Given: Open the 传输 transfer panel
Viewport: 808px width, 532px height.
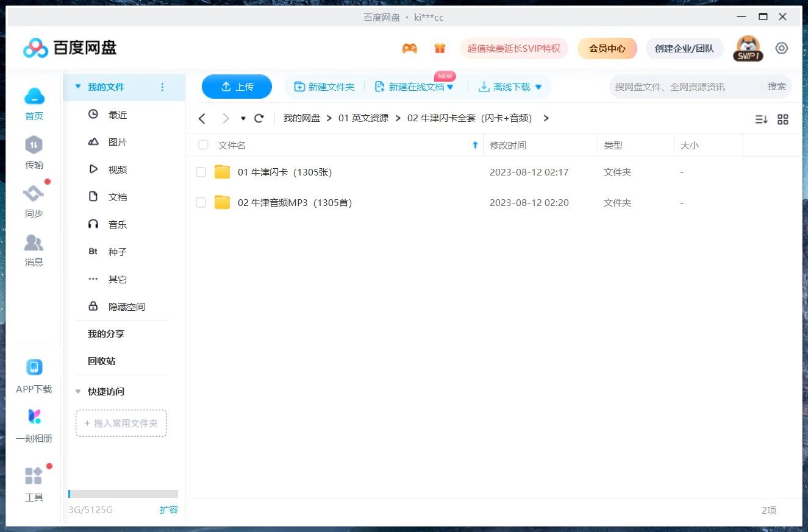Looking at the screenshot, I should pyautogui.click(x=34, y=152).
